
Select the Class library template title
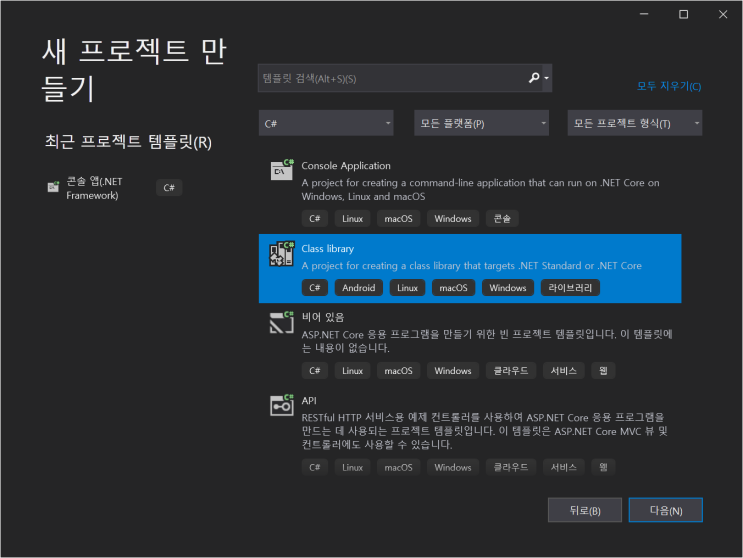327,249
